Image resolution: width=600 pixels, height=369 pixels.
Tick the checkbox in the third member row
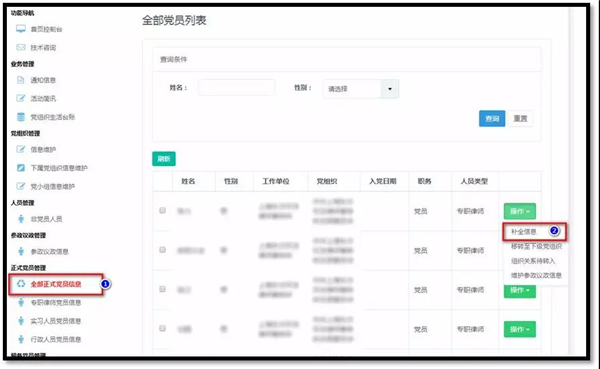pyautogui.click(x=163, y=289)
